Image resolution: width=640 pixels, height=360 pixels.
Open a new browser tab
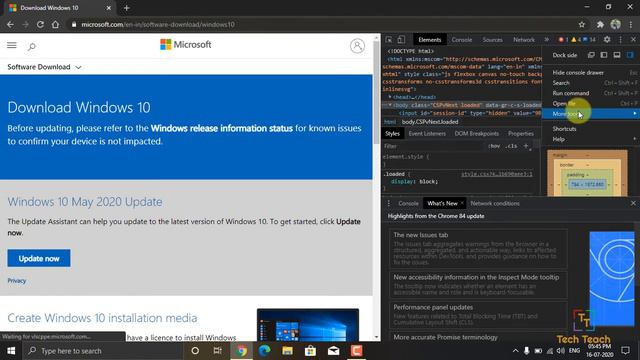(x=127, y=8)
